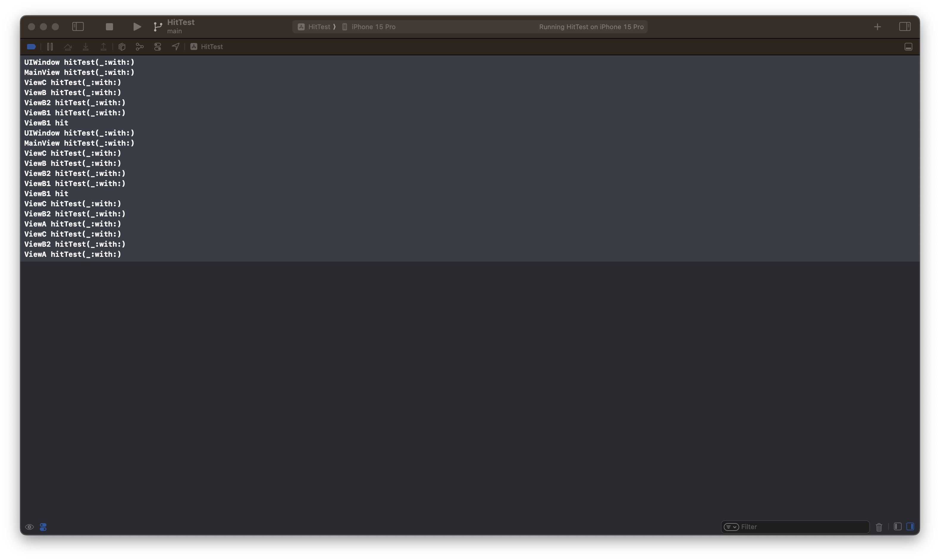Toggle the navigator sidebar
The image size is (940, 560).
tap(78, 27)
